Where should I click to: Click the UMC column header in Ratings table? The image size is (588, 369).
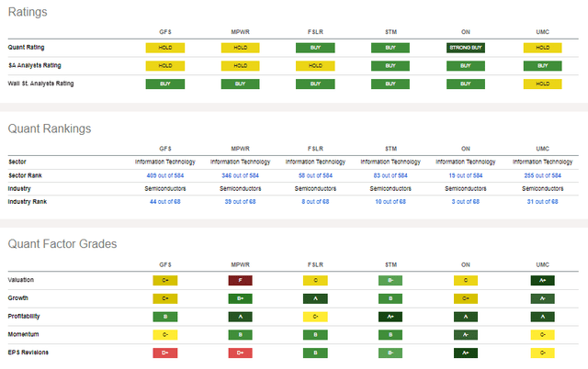(x=543, y=32)
